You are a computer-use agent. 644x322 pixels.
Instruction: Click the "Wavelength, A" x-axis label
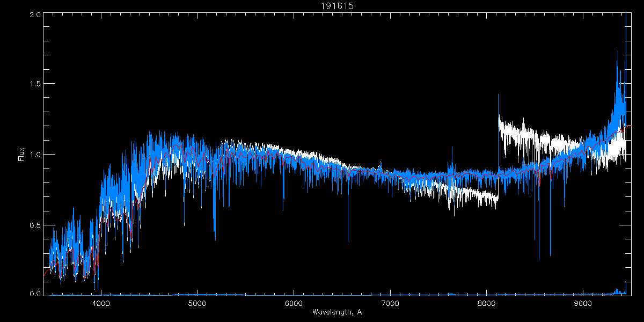click(x=337, y=312)
